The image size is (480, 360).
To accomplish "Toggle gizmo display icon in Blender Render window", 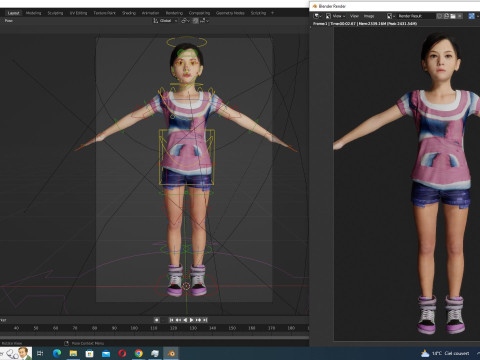I will pos(471,16).
